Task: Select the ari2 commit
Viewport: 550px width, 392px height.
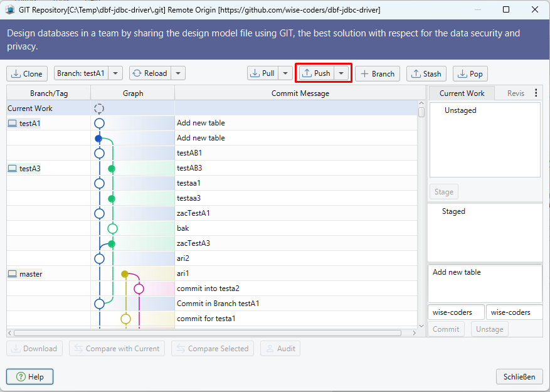Action: pyautogui.click(x=183, y=258)
